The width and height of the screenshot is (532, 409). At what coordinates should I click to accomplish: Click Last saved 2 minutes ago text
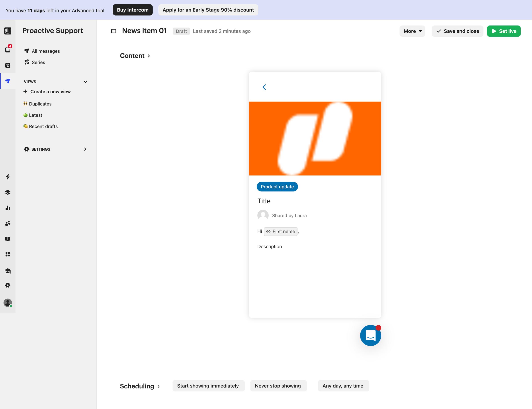point(222,31)
